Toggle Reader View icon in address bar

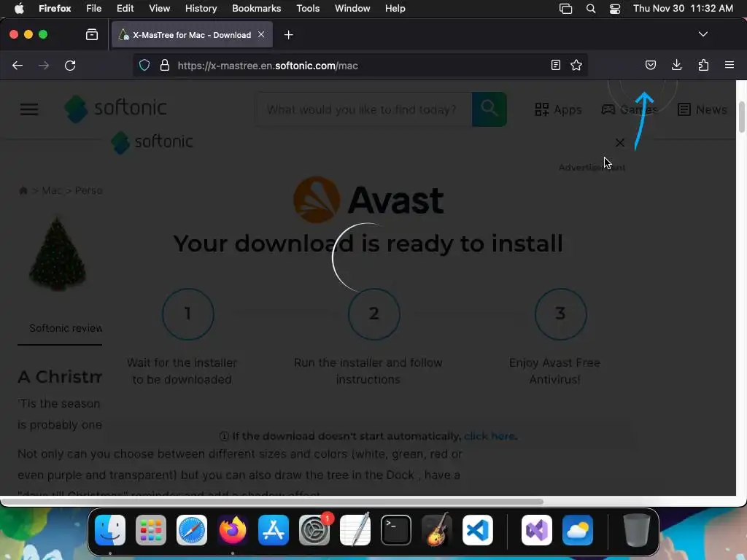[x=555, y=65]
